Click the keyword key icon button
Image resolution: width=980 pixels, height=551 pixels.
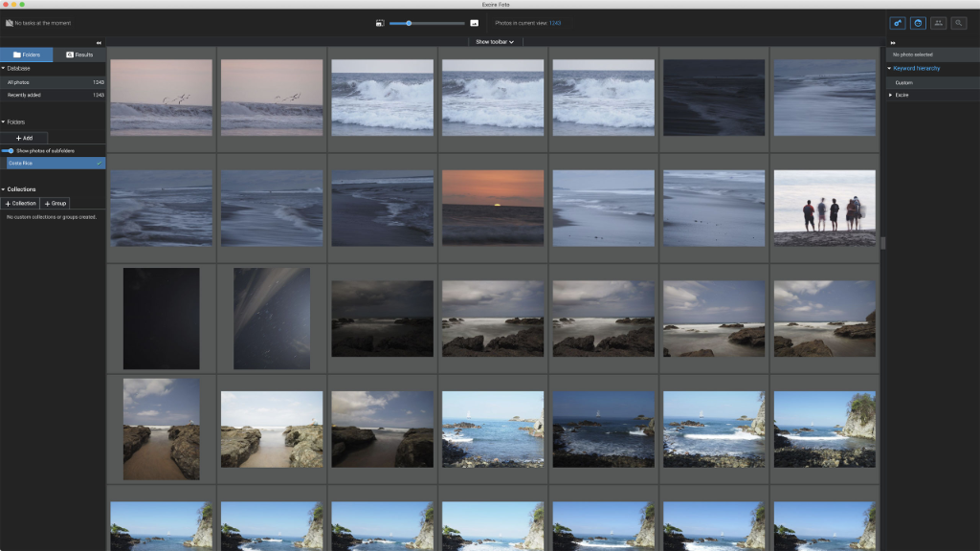pyautogui.click(x=898, y=23)
